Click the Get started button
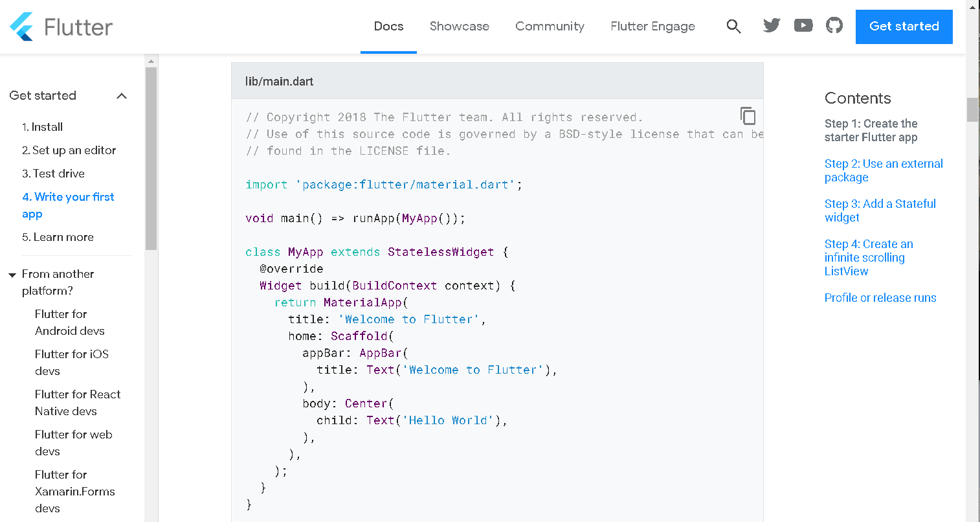The height and width of the screenshot is (522, 980). 904,27
